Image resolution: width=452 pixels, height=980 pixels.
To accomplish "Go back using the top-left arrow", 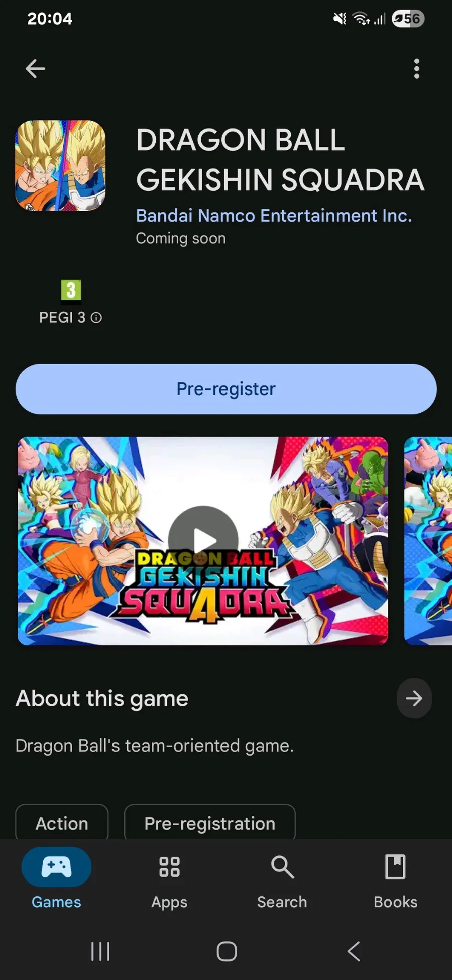I will 35,69.
